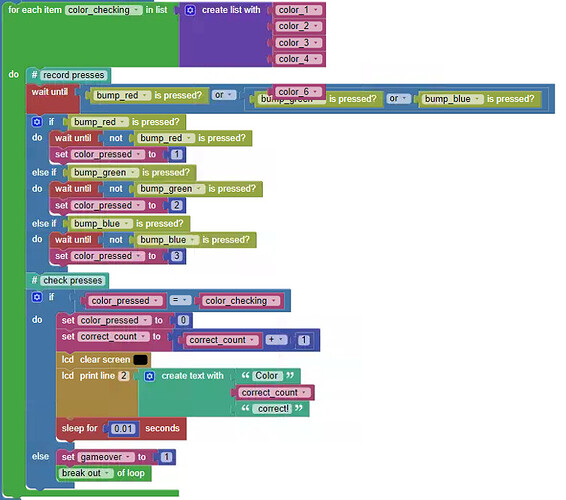Click the hash icon of record presses comment

pos(34,75)
